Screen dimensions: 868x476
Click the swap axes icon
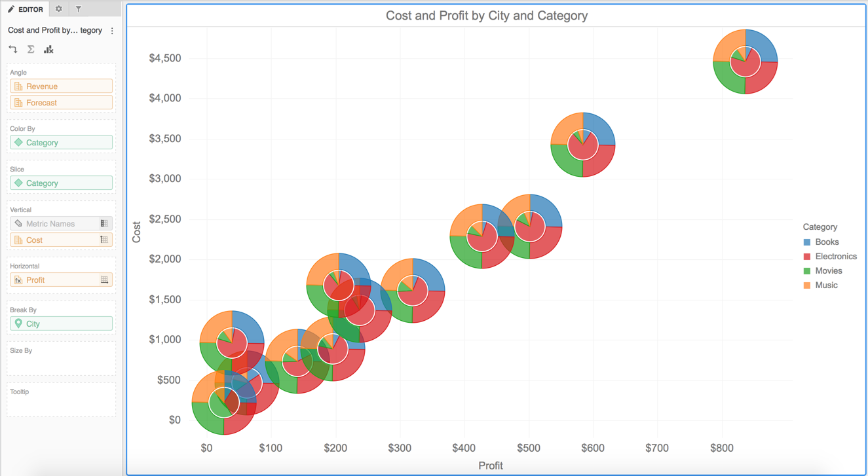click(x=13, y=50)
